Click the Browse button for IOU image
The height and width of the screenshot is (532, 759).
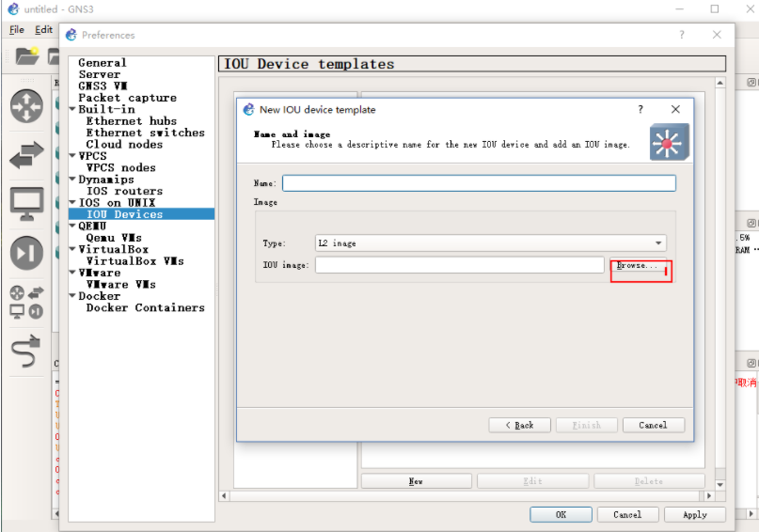pos(637,266)
